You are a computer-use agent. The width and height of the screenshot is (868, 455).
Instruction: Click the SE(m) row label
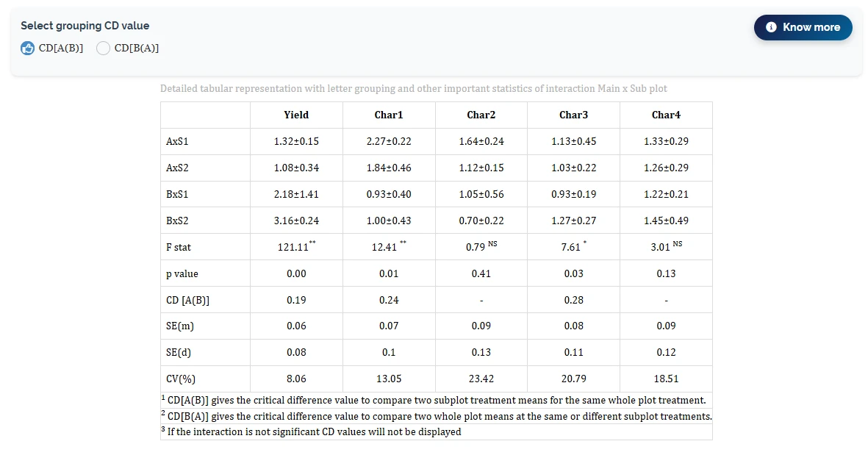tap(180, 326)
